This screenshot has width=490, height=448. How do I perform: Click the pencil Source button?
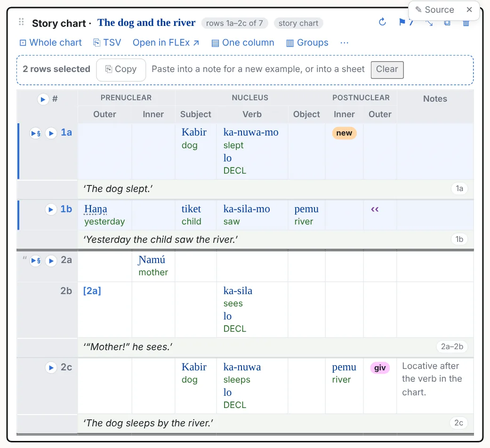(x=434, y=10)
